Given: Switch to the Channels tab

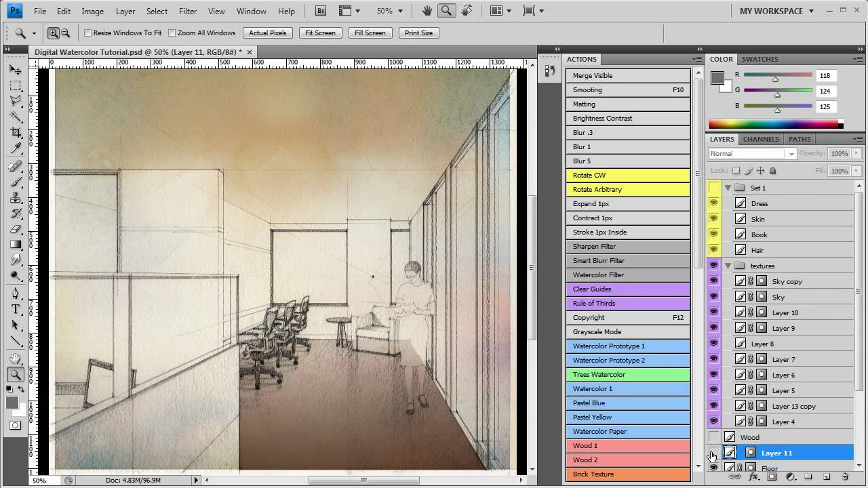Looking at the screenshot, I should pyautogui.click(x=760, y=139).
